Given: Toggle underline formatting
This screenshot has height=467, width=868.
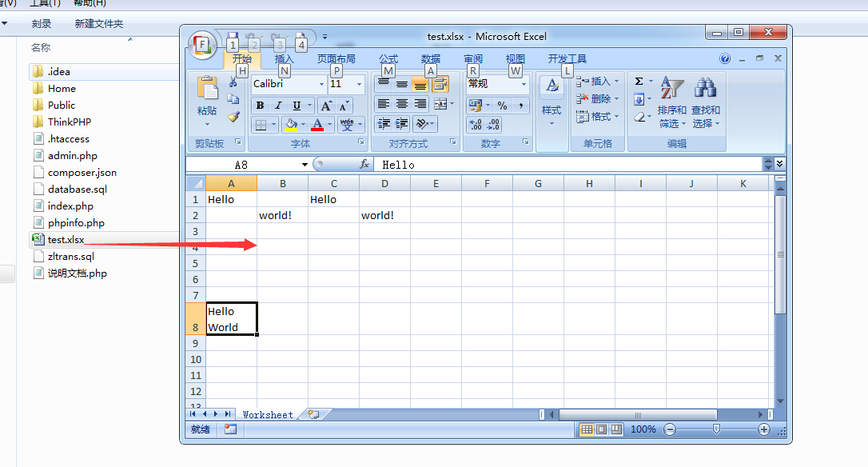Looking at the screenshot, I should tap(296, 105).
